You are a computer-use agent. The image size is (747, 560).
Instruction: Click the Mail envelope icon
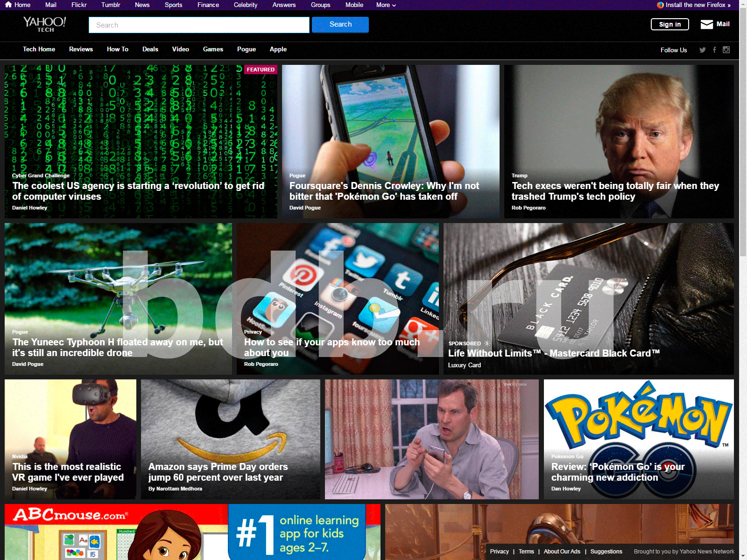coord(707,24)
